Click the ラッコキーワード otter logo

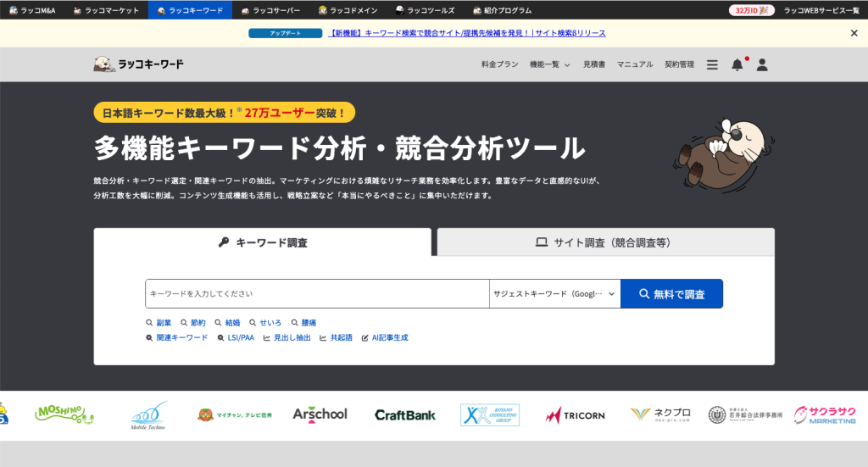[x=138, y=64]
